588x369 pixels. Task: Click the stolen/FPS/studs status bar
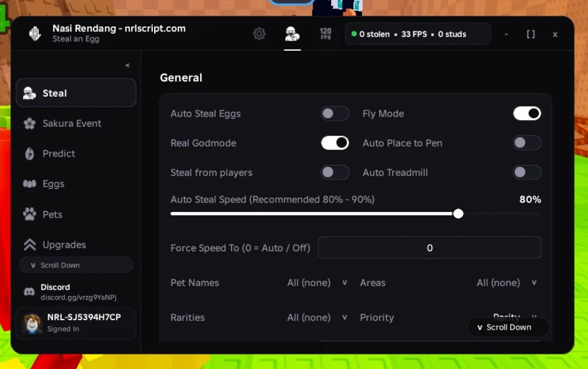pyautogui.click(x=418, y=34)
